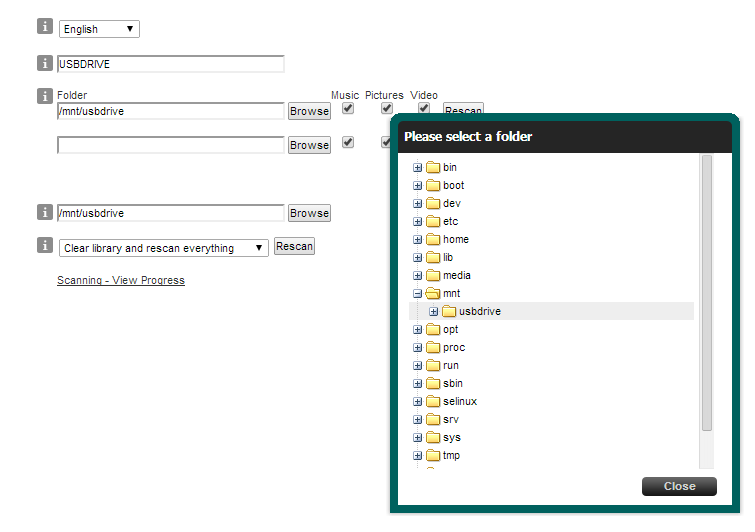Toggle Pictures checkbox for the first folder
755x532 pixels.
click(386, 108)
